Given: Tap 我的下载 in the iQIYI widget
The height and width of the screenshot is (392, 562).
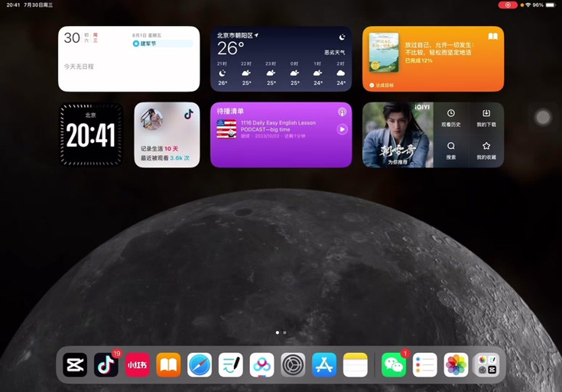Looking at the screenshot, I should coord(486,118).
